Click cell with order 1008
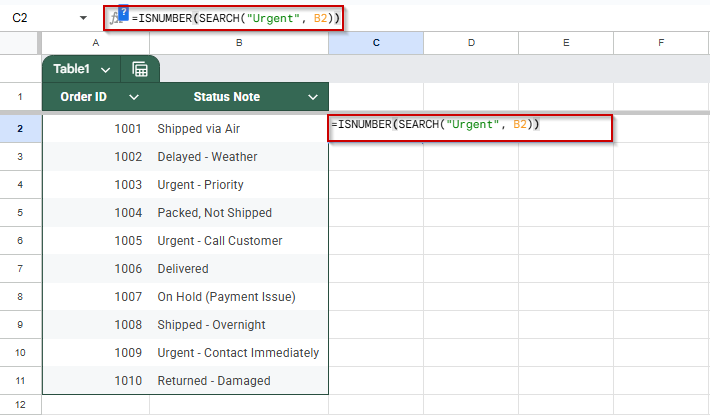Screen dimensions: 710x415 coord(96,325)
